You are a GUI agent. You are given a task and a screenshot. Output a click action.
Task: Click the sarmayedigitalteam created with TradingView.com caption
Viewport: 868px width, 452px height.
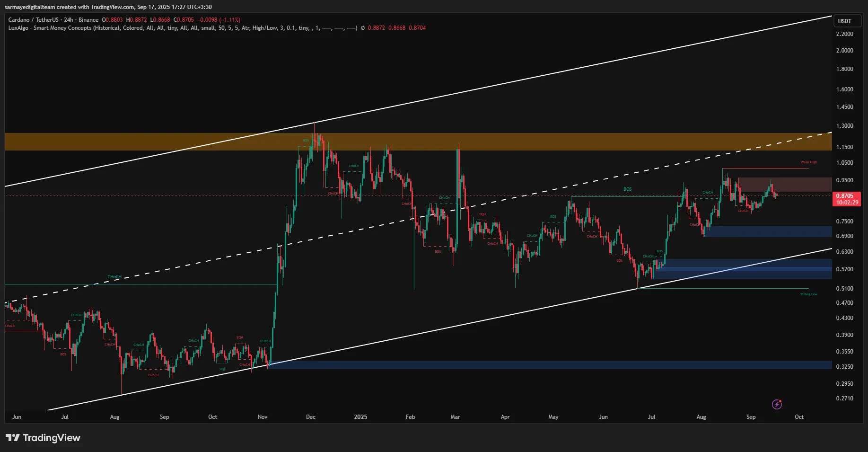108,7
